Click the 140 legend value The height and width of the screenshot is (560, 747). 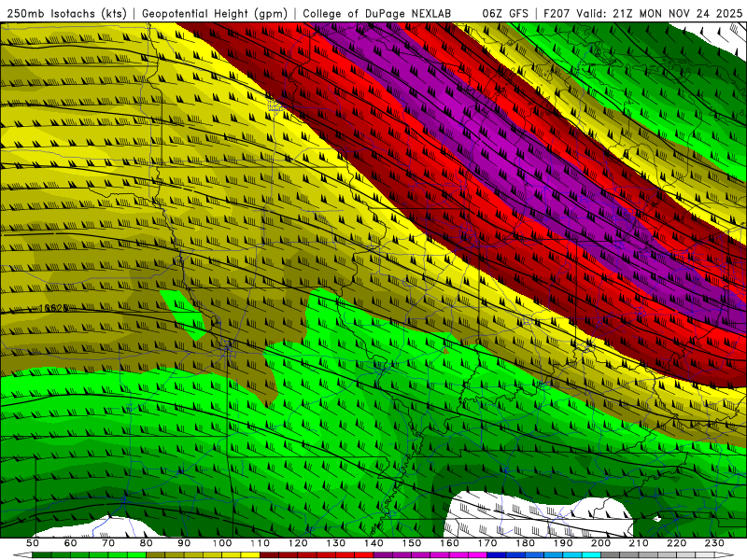point(373,543)
